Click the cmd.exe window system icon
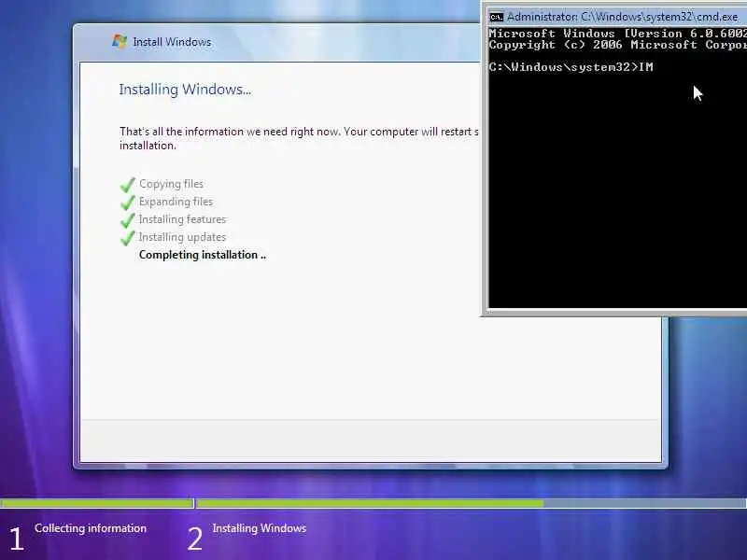 (x=497, y=17)
